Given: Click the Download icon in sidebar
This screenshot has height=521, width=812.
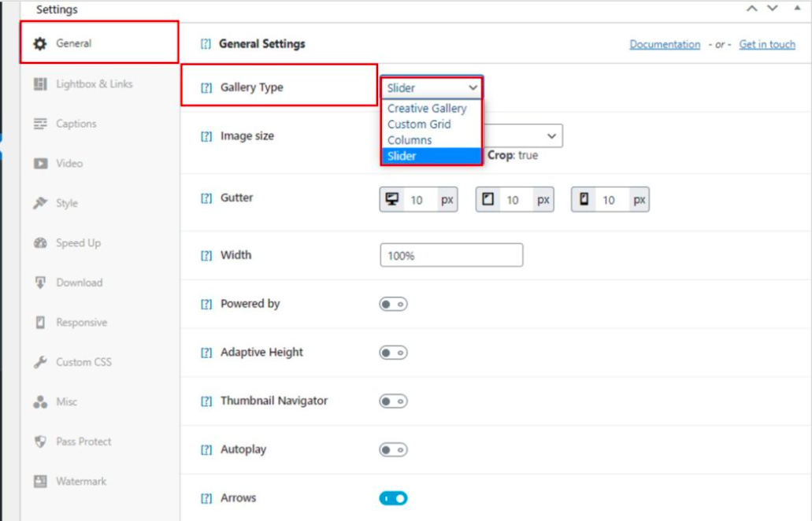Looking at the screenshot, I should (x=40, y=283).
